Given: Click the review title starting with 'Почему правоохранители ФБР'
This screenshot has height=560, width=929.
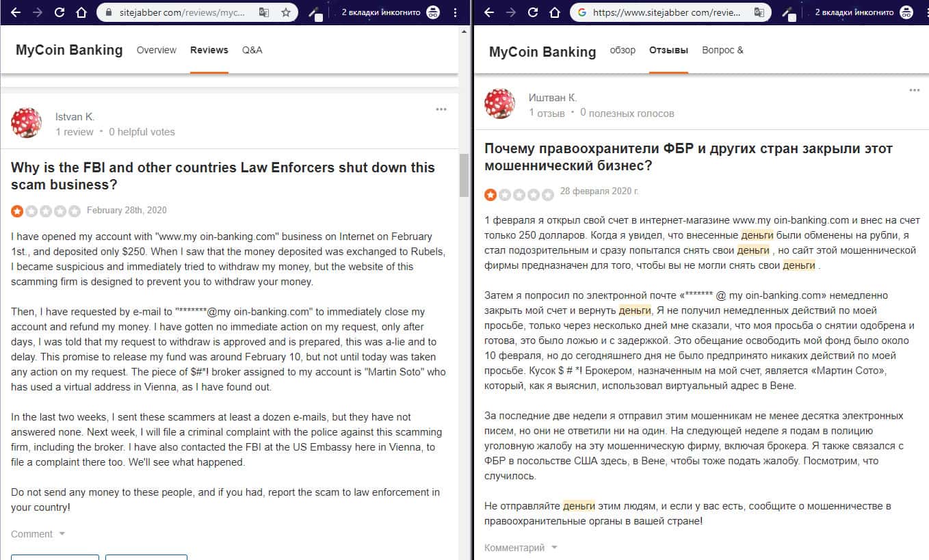Looking at the screenshot, I should [x=689, y=157].
